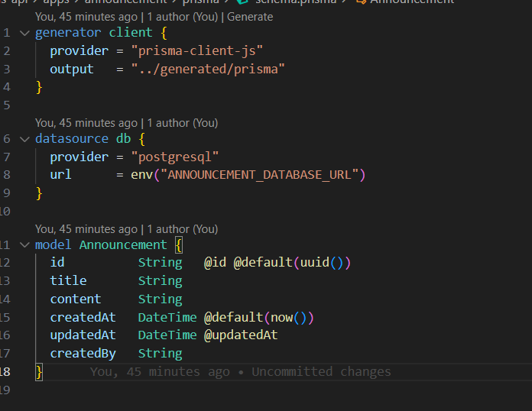Click the 'createdAt' field name

point(83,317)
